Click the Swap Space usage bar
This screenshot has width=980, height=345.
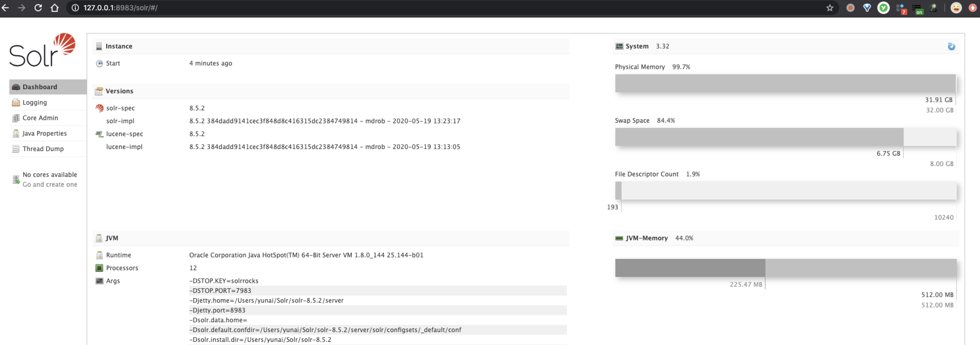coord(785,137)
